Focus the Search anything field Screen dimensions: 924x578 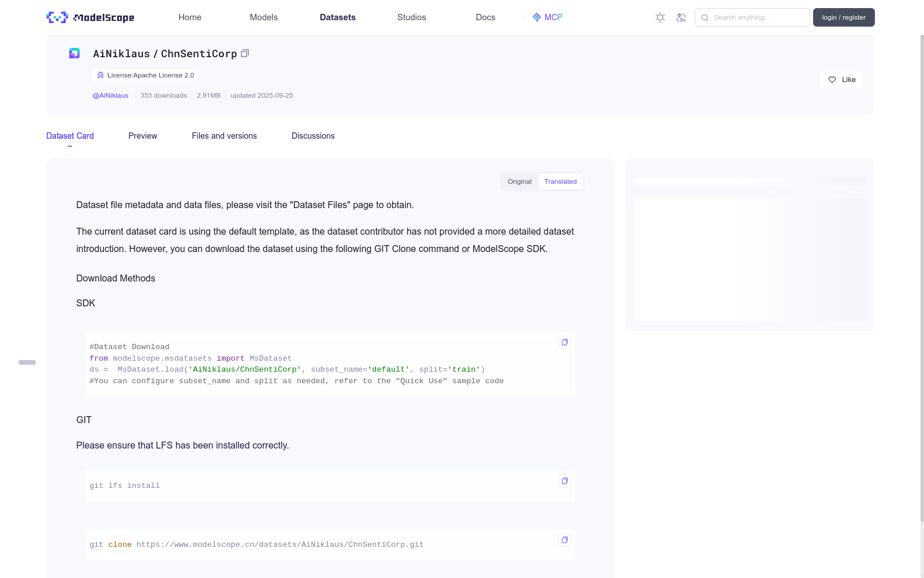coord(752,17)
